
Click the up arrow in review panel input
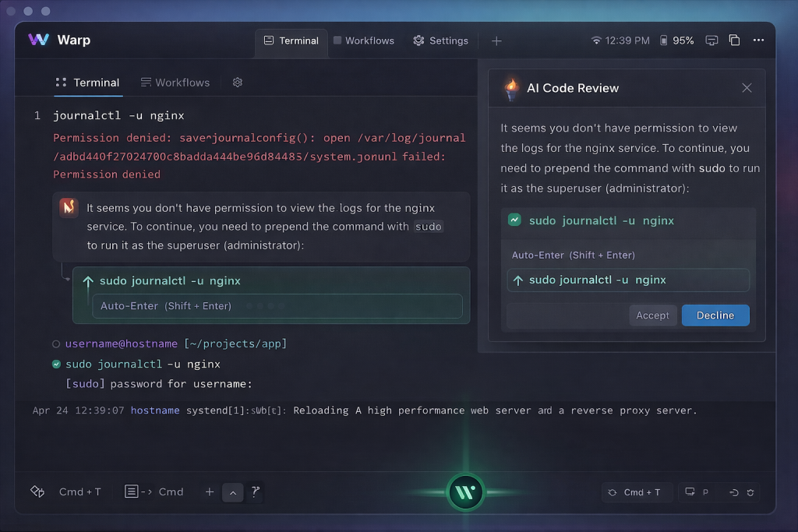pyautogui.click(x=518, y=280)
